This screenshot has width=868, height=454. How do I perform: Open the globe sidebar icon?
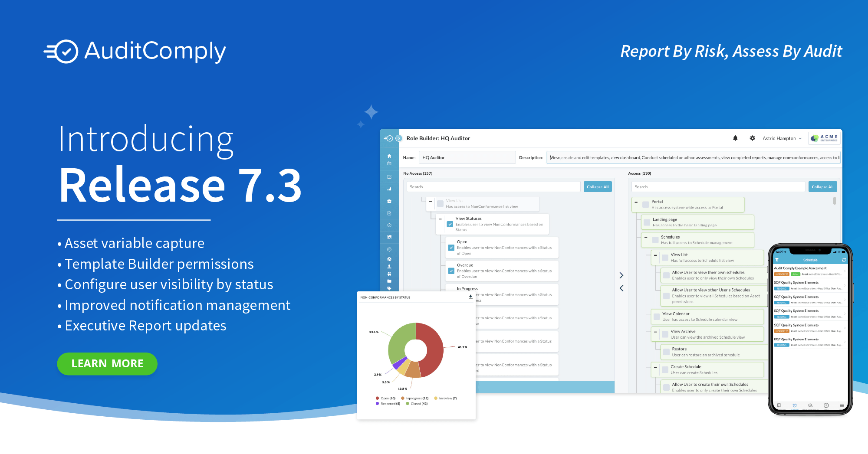[x=389, y=259]
